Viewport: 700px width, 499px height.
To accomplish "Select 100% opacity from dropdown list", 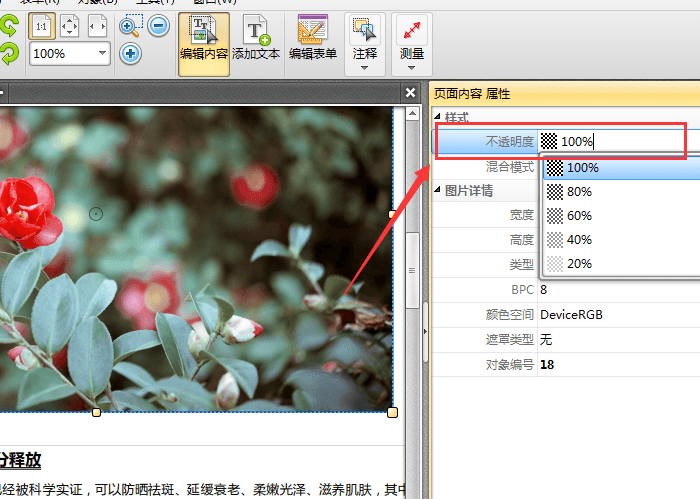I will pyautogui.click(x=621, y=168).
